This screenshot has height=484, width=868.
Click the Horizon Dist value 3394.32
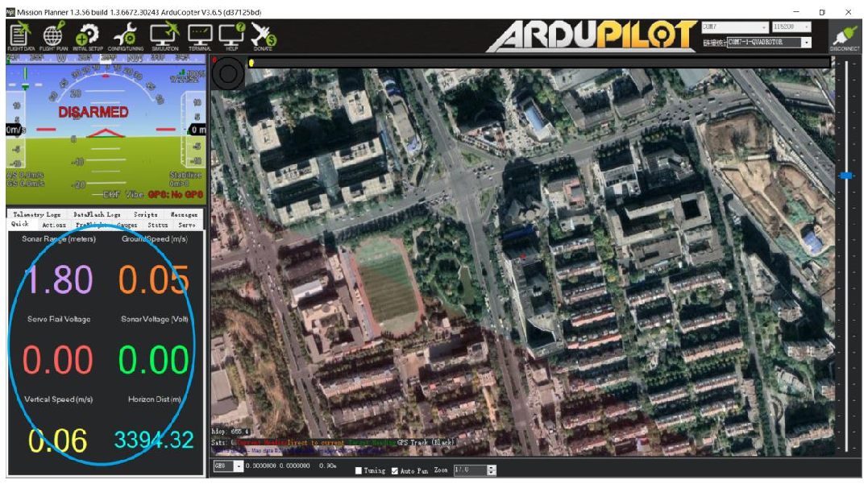tap(154, 440)
